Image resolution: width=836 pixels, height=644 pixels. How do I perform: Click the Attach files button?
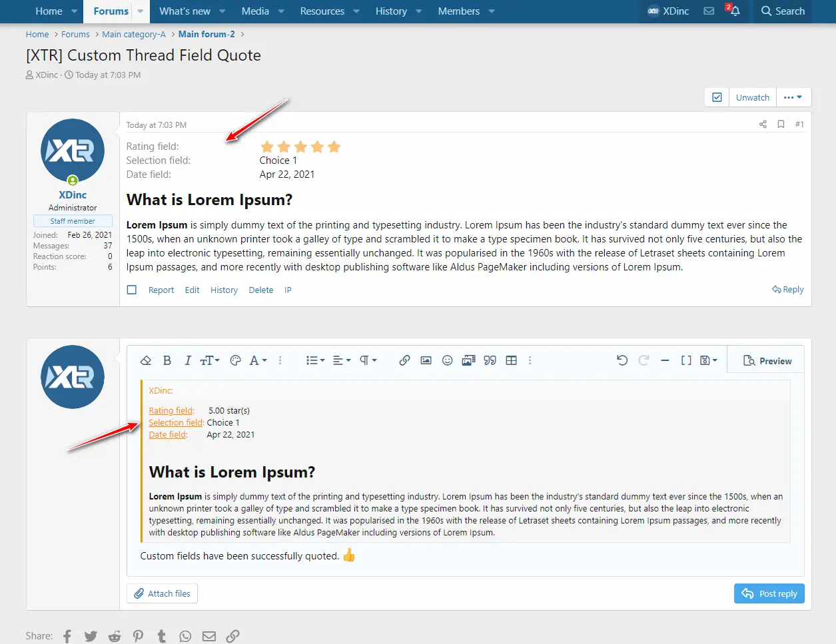(162, 593)
